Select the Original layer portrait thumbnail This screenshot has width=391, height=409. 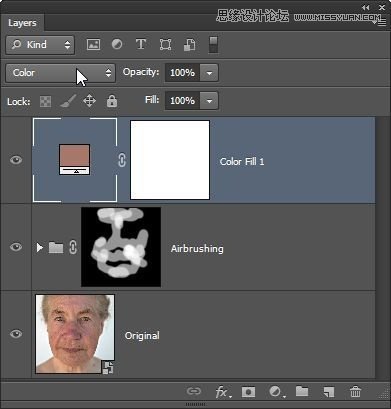pos(75,334)
